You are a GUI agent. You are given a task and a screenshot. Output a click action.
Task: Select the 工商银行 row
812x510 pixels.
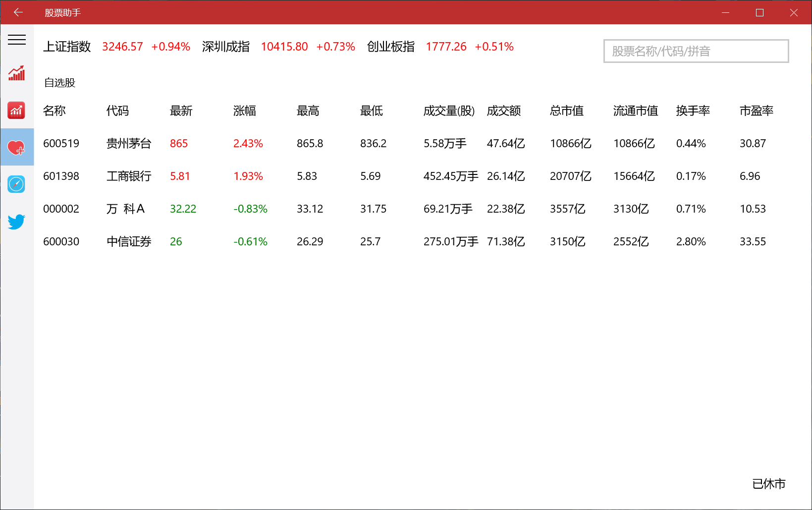click(128, 176)
